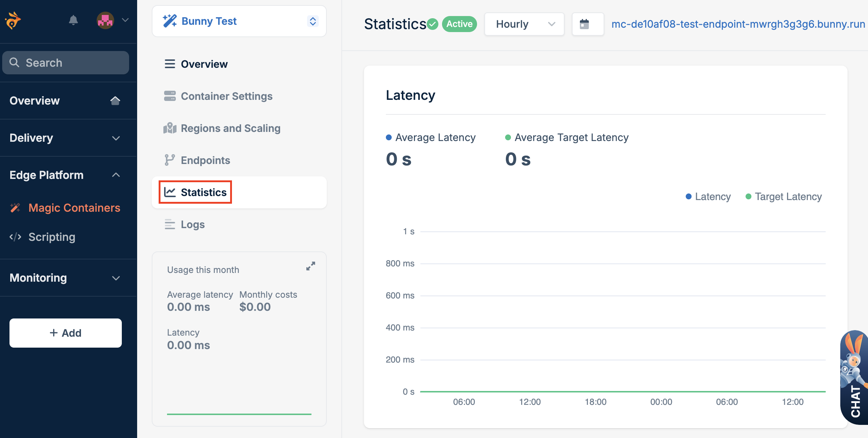Go to Container Settings
The image size is (868, 438).
tap(226, 96)
